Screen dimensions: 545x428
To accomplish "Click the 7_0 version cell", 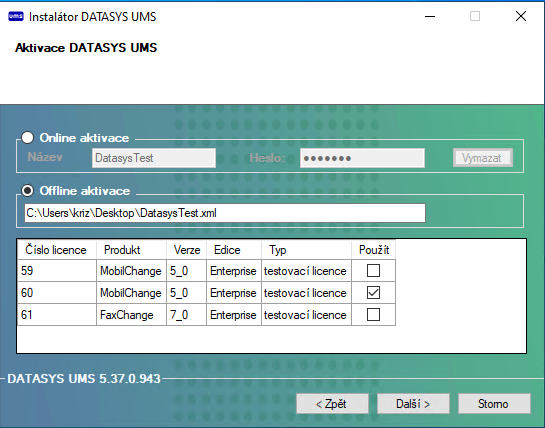I will point(187,315).
